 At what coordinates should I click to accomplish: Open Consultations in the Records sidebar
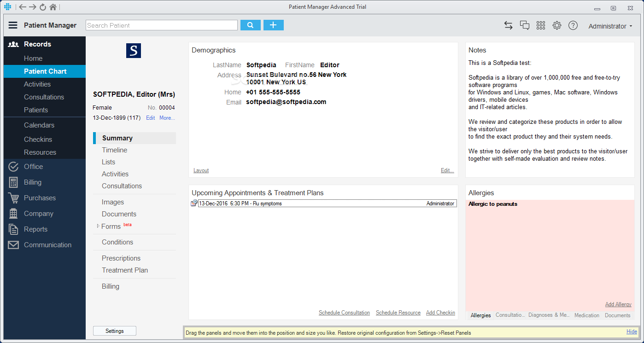tap(44, 97)
